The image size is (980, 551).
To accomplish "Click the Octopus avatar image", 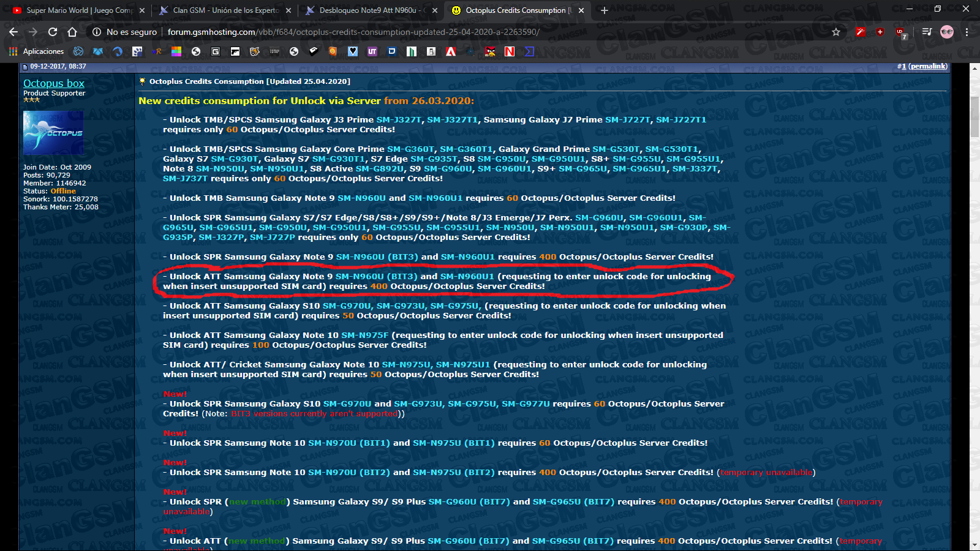I will tap(53, 133).
